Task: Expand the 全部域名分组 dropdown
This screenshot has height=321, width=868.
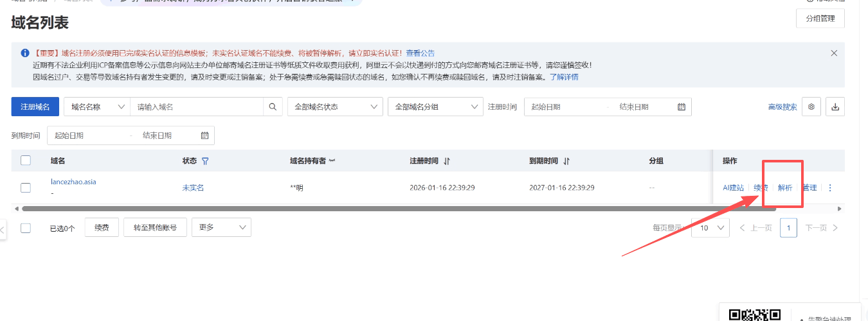Action: pyautogui.click(x=435, y=107)
